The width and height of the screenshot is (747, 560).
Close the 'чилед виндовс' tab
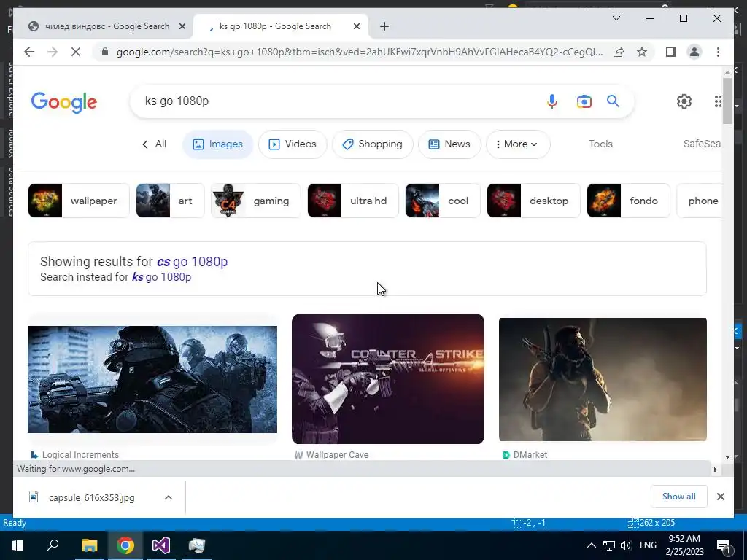(x=182, y=26)
